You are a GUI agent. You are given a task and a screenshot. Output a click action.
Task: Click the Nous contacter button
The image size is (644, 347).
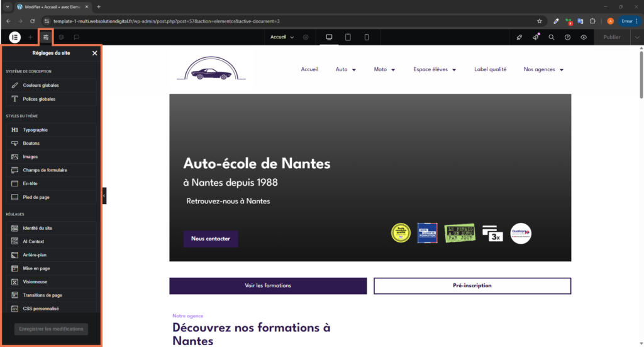coord(211,239)
